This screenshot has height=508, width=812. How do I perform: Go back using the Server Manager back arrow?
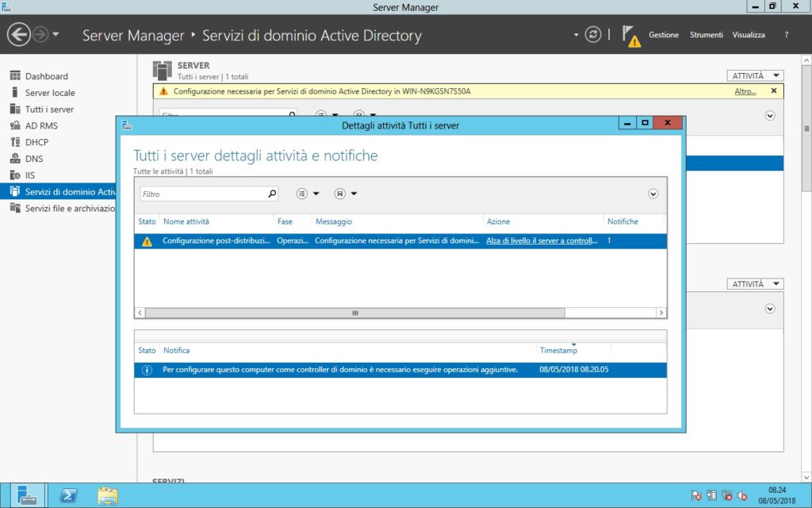point(19,35)
